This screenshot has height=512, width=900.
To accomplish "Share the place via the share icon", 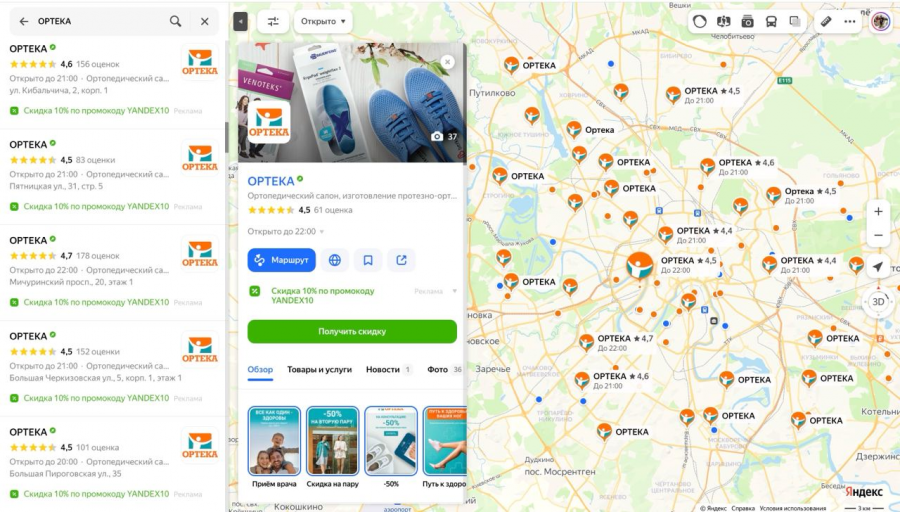I will click(401, 260).
